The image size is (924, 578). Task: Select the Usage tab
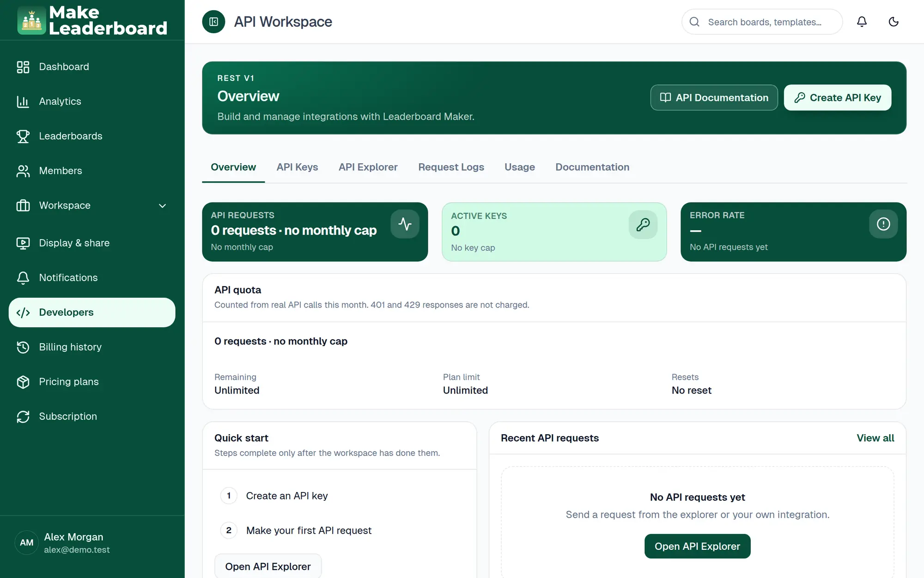tap(519, 167)
